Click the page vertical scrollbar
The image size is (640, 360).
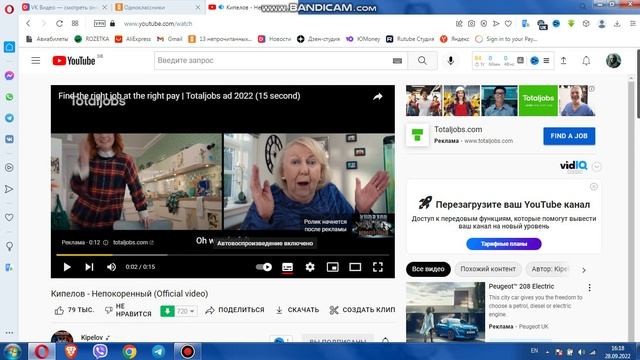tap(631, 208)
